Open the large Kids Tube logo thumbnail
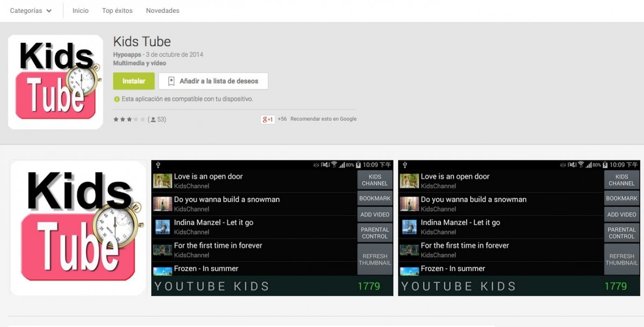644x327 pixels. (78, 228)
